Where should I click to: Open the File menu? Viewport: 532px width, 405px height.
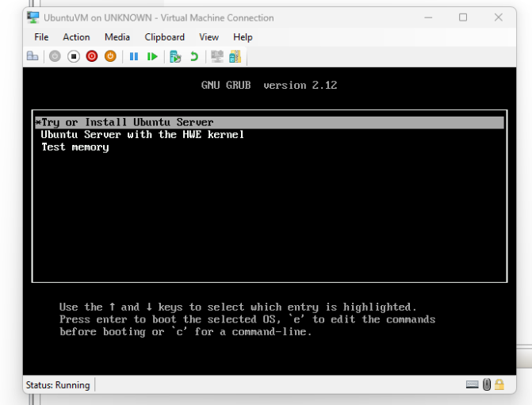coord(41,37)
